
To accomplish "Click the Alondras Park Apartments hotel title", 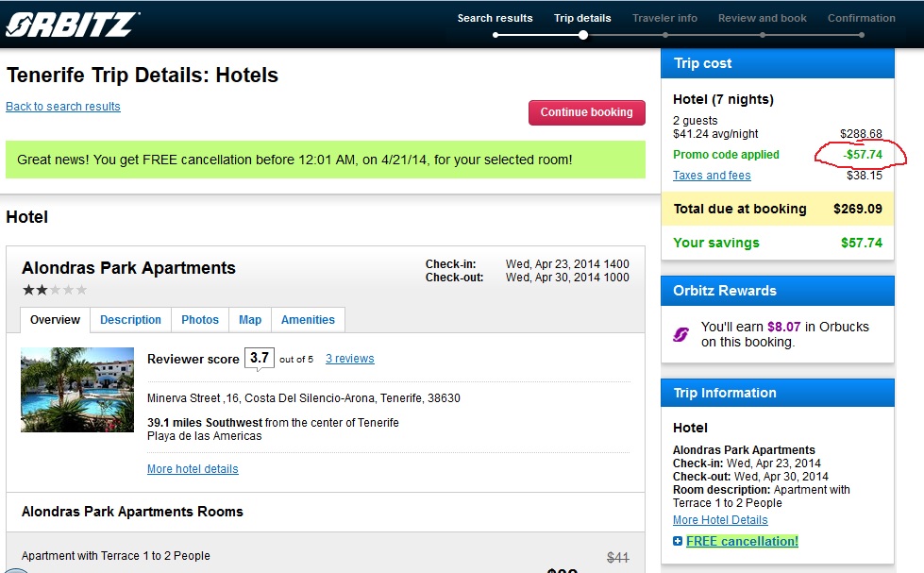I will (x=128, y=268).
